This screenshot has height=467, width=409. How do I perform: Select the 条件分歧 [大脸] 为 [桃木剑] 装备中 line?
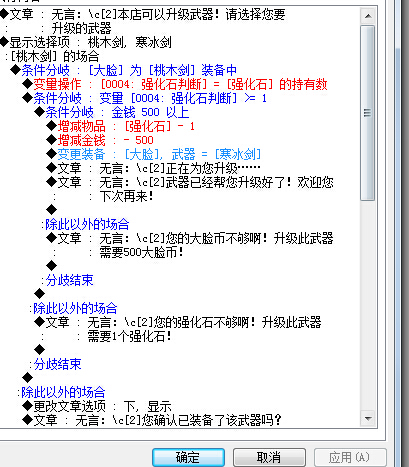point(124,70)
